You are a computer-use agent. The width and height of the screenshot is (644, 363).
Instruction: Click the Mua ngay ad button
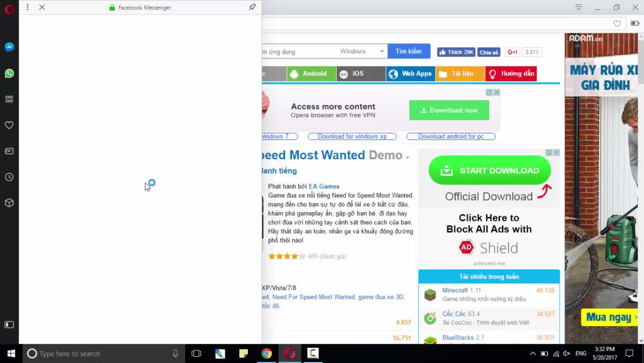pos(609,317)
